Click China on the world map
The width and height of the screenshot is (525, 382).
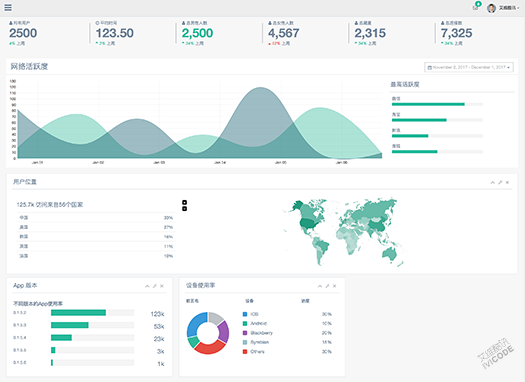click(x=378, y=225)
